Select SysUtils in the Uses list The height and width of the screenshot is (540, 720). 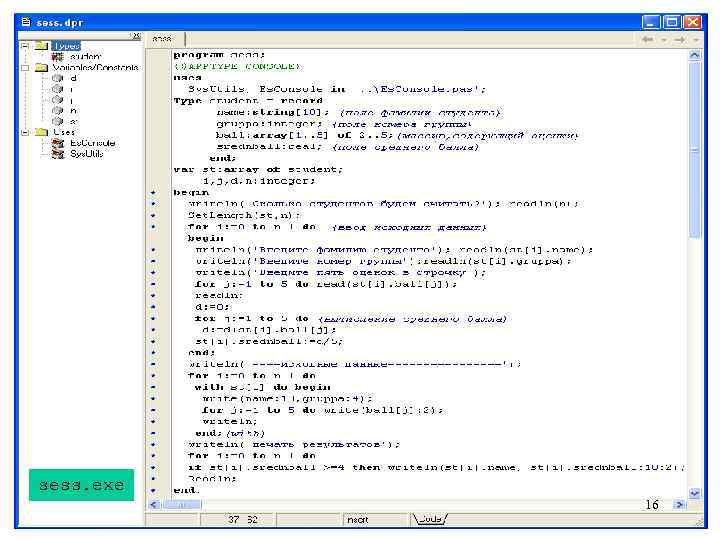86,154
